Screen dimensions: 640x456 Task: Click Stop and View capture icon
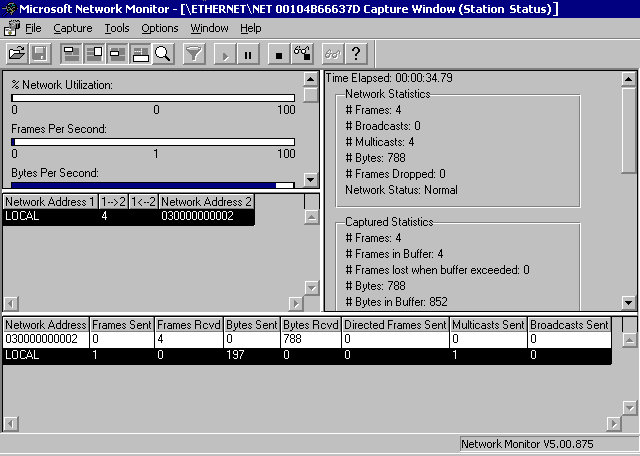pyautogui.click(x=301, y=53)
